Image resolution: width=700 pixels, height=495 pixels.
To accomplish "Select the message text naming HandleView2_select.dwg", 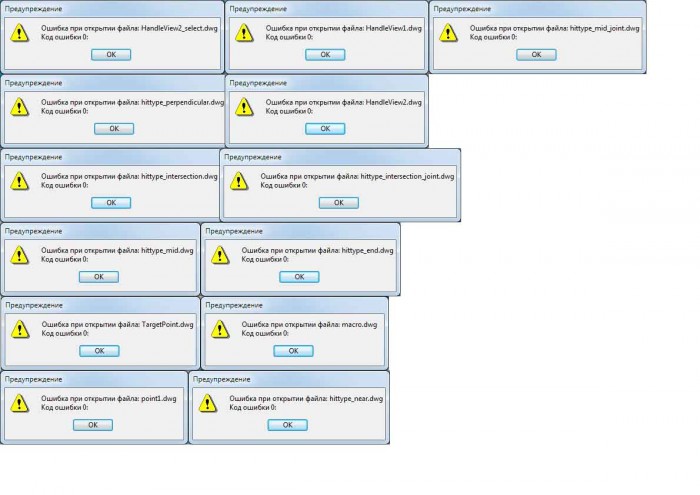I will coord(129,28).
